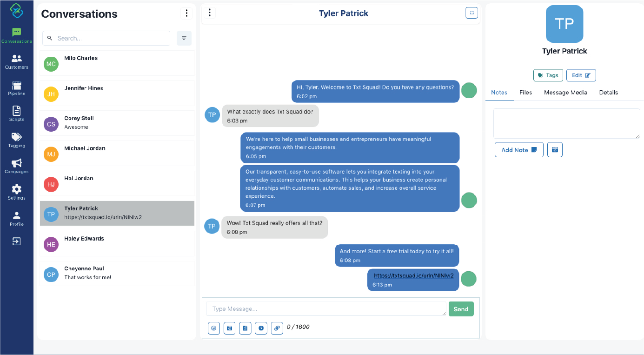Open the Conversations sidebar section
644x355 pixels.
tap(17, 35)
